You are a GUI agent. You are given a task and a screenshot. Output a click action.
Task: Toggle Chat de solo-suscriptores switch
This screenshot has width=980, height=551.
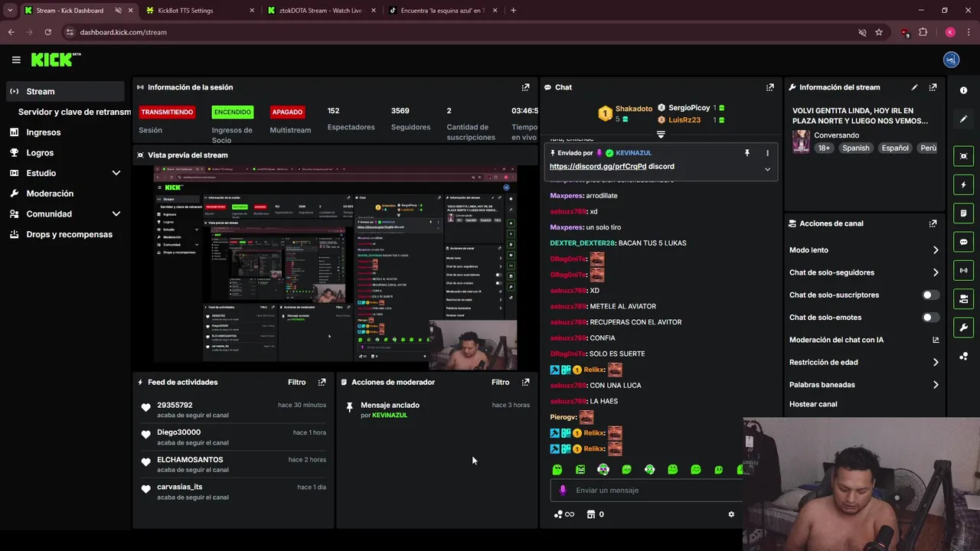pos(930,295)
